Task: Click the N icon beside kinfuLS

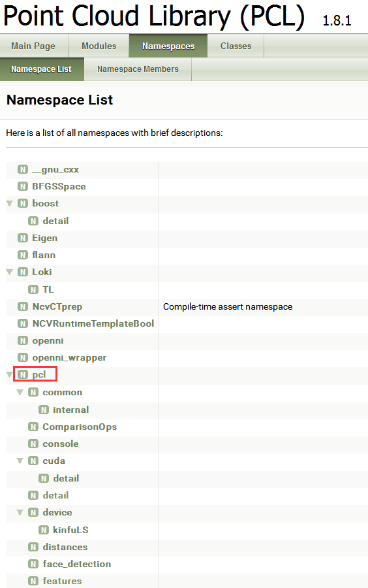Action: tap(44, 530)
